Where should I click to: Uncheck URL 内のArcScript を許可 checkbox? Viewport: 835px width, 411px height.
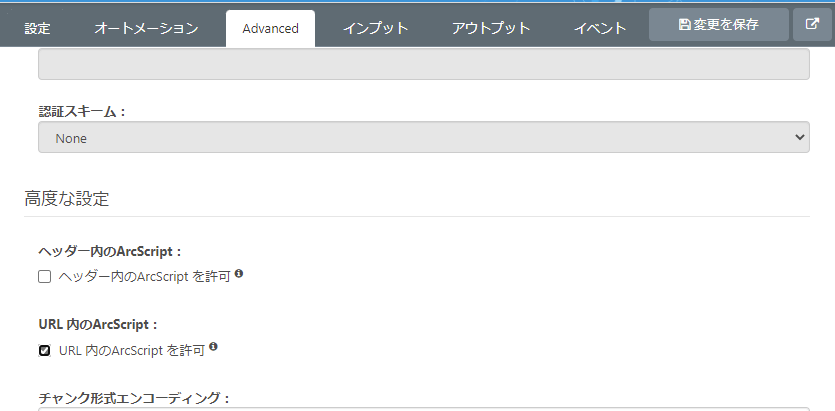44,351
